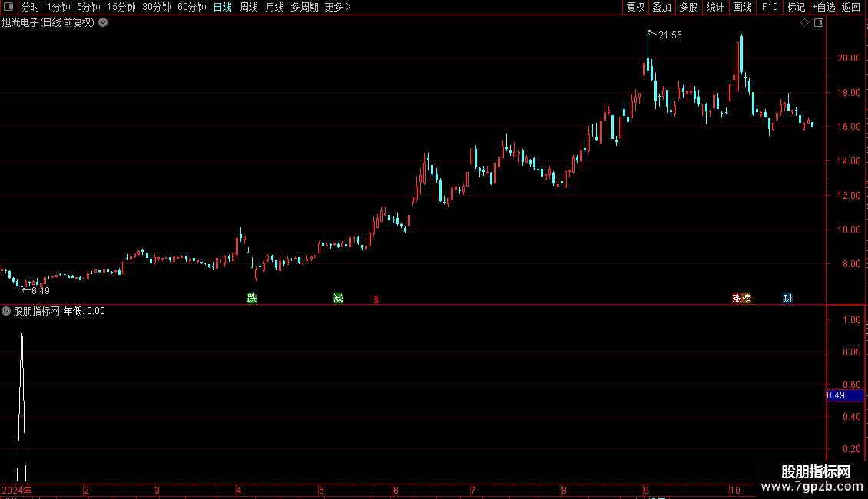Click the 多股 multi-stock button
This screenshot has width=868, height=499.
(688, 7)
